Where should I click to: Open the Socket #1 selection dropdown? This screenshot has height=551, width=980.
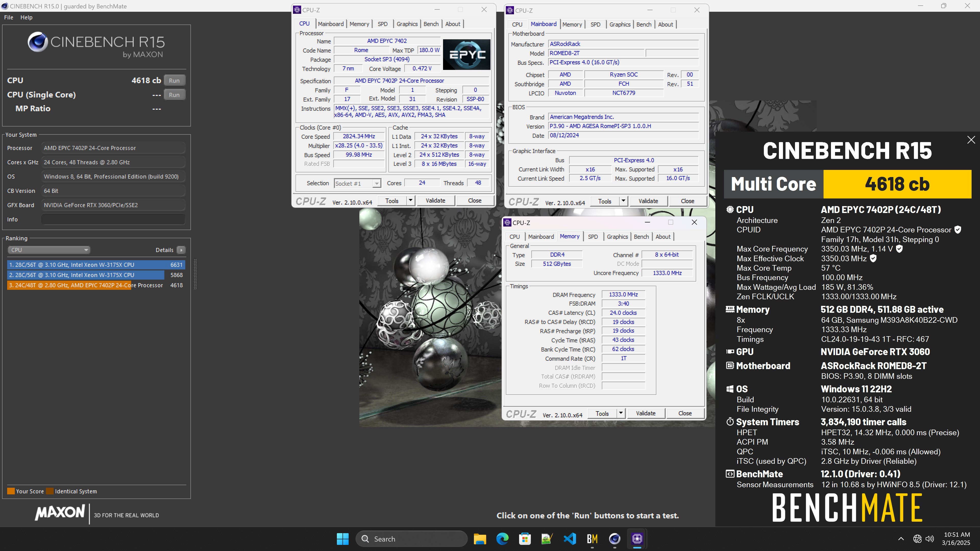coord(357,183)
